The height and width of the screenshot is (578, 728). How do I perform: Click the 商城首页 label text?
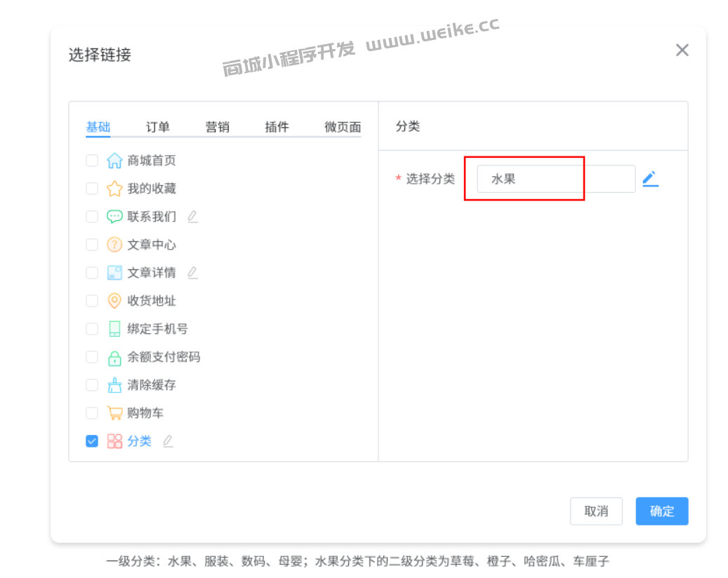152,161
